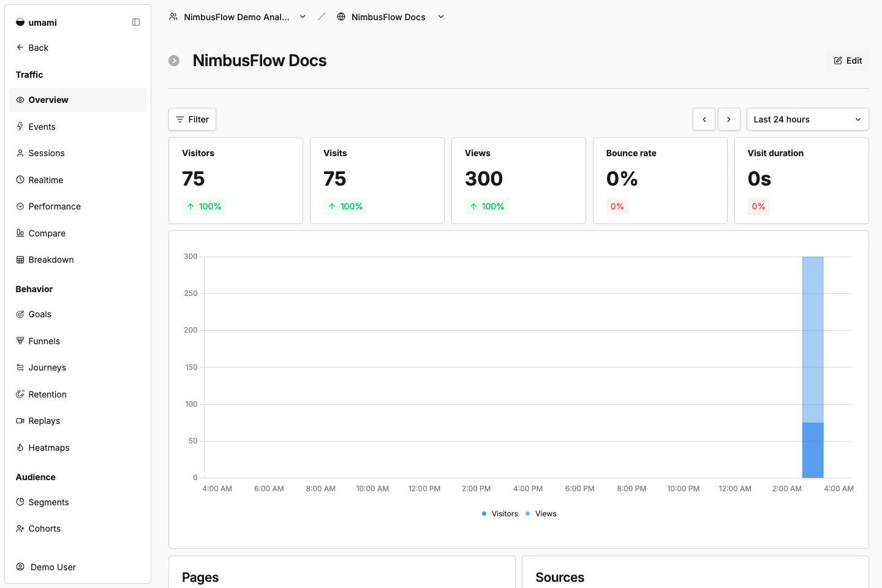Open the Breakdown page
This screenshot has height=588, width=882.
coord(78,260)
